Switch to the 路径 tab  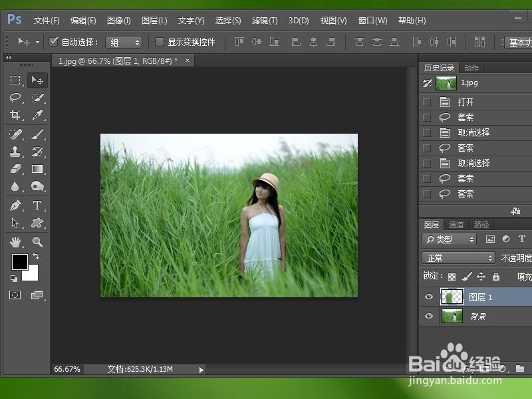click(481, 225)
